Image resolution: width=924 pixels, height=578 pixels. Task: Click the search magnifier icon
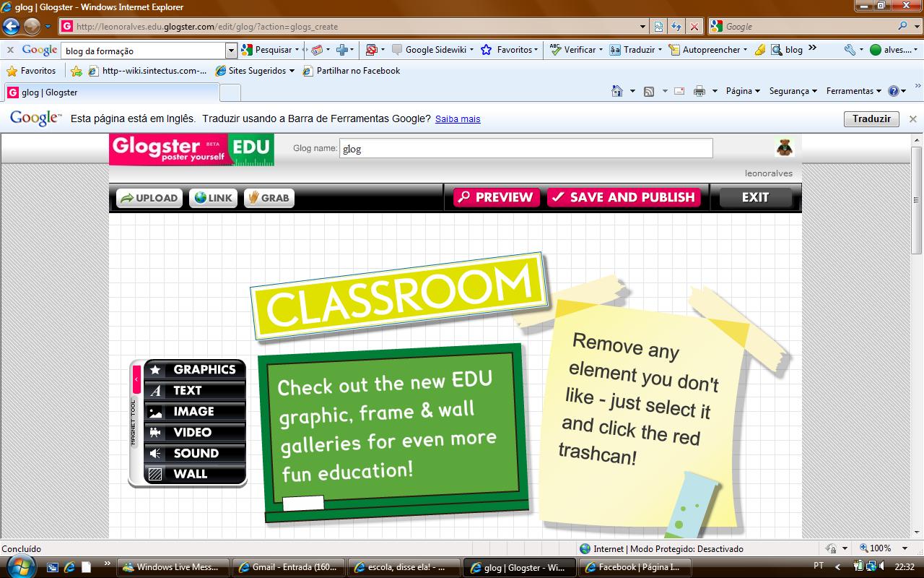click(903, 26)
